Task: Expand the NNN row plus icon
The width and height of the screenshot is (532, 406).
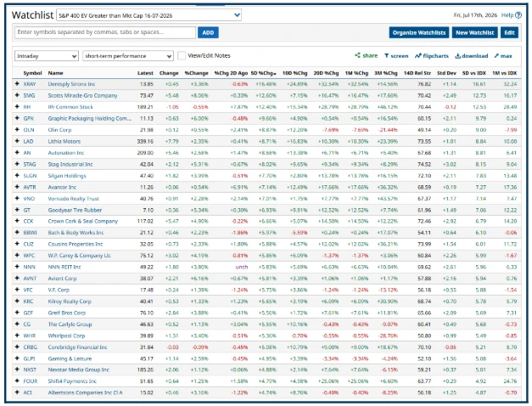Action: 17,267
